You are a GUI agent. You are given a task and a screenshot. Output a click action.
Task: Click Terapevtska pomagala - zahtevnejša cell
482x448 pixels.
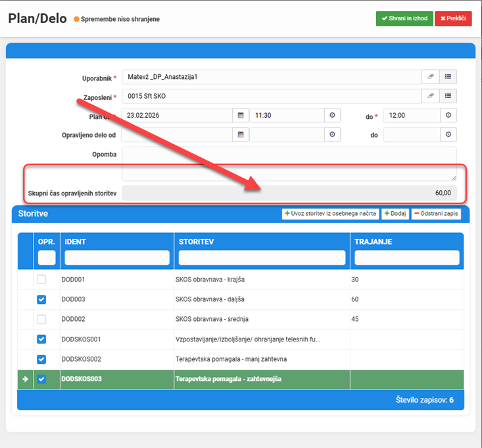tap(262, 379)
